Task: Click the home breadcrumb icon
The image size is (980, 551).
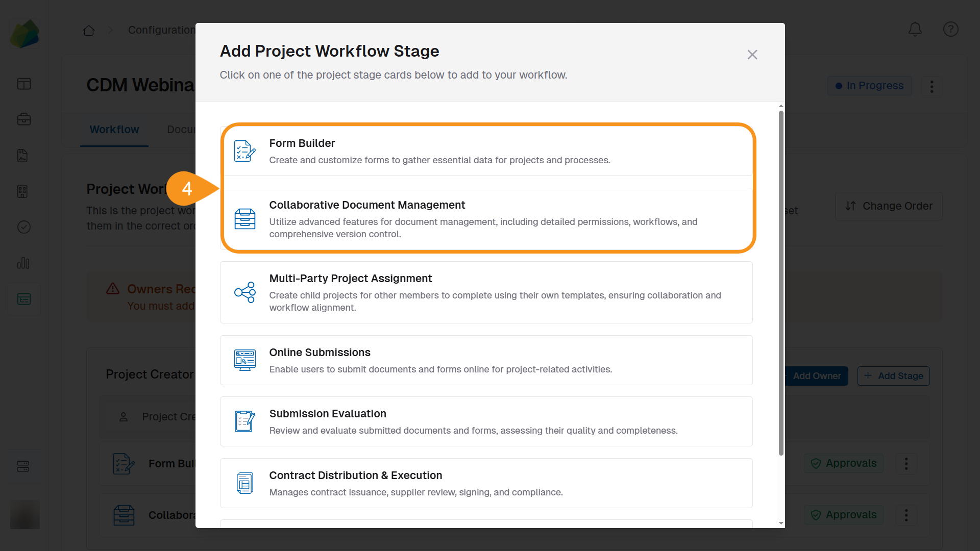Action: pos(88,30)
